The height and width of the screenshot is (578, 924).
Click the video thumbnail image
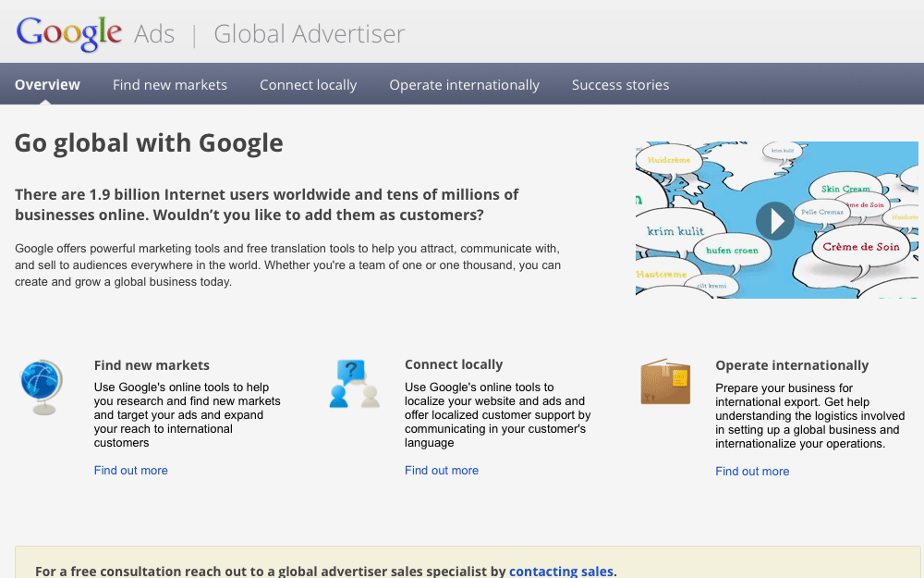(776, 220)
